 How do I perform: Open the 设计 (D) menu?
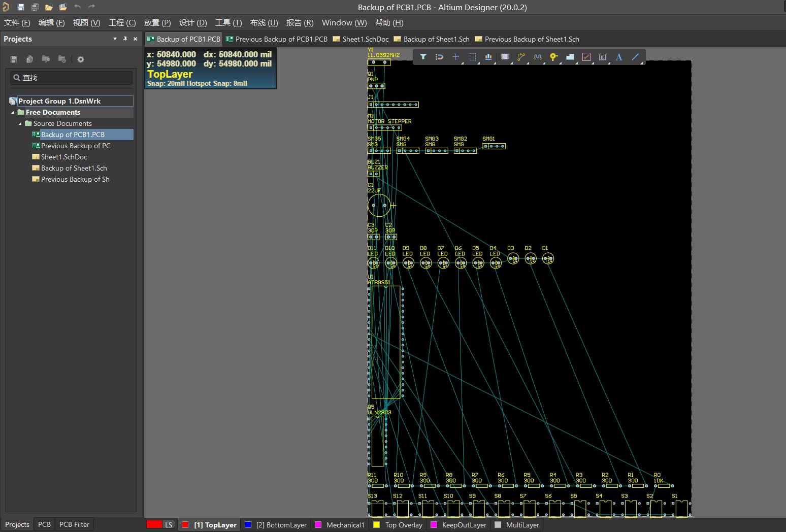coord(193,23)
